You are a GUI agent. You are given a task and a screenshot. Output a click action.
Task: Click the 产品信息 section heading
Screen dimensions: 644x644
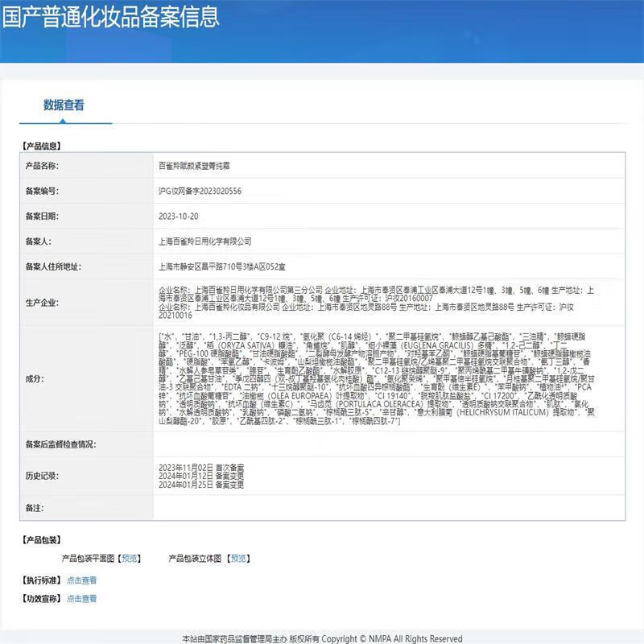pos(42,146)
